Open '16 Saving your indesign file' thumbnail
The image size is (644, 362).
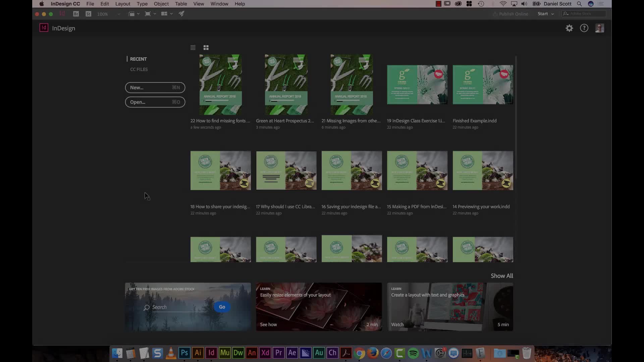point(352,170)
